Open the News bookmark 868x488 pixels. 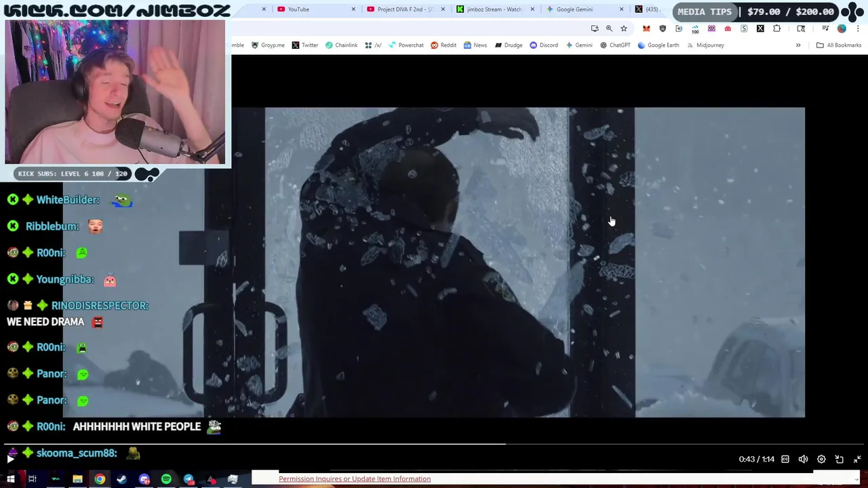475,45
